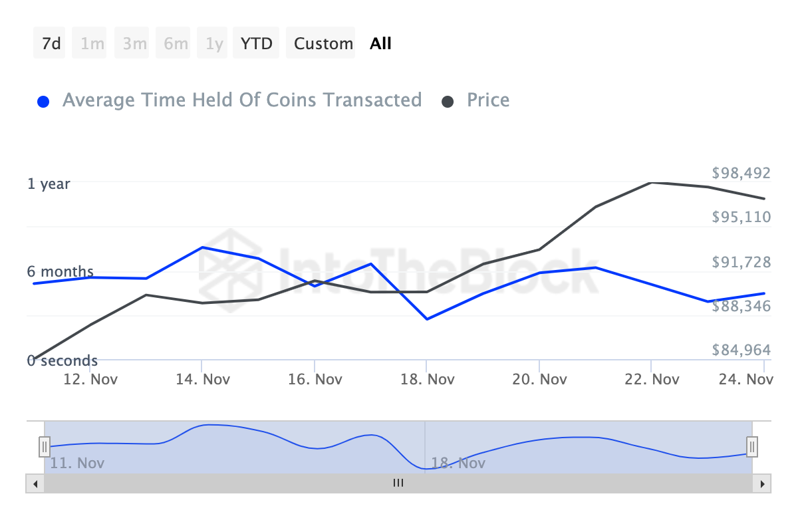Click the right navigator resize handle
The image size is (798, 532).
[751, 447]
